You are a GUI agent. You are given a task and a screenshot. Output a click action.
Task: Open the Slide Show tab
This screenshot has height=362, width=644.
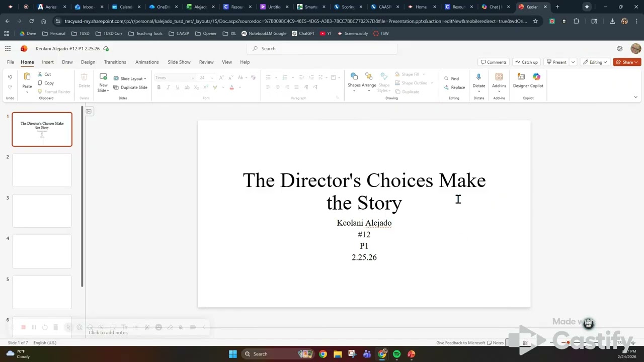179,62
